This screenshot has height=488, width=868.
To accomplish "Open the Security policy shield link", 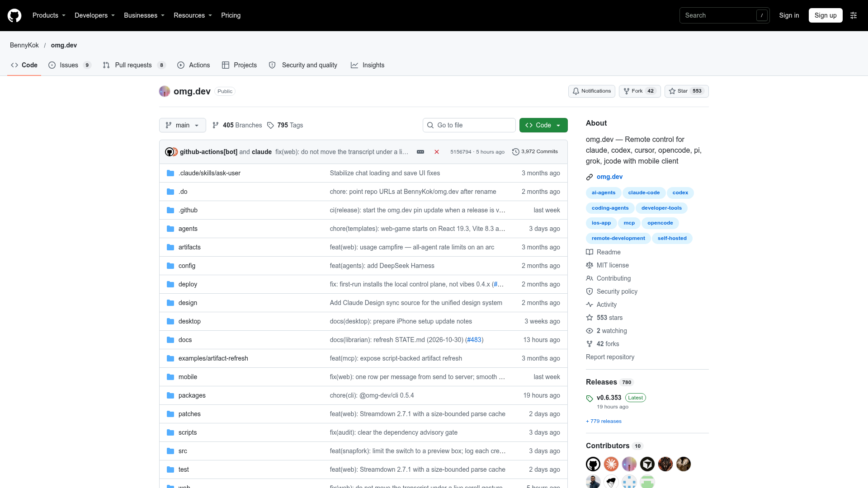I will tap(612, 291).
